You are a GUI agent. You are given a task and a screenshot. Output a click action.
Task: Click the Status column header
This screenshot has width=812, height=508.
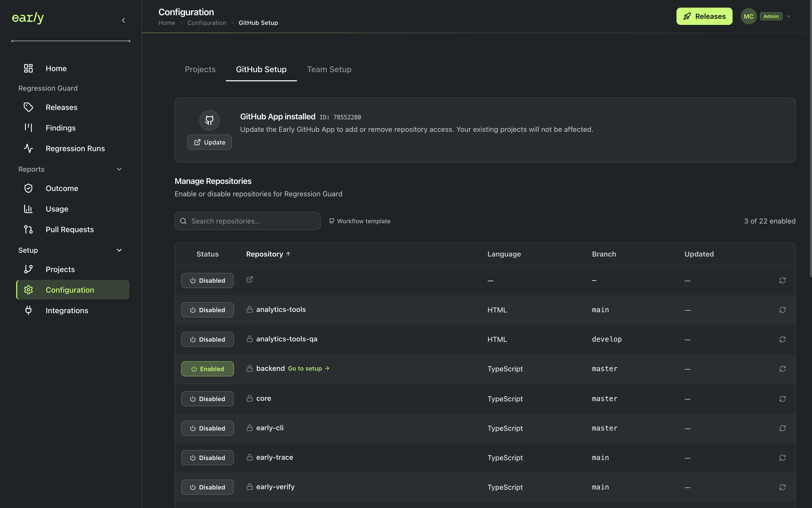[207, 254]
